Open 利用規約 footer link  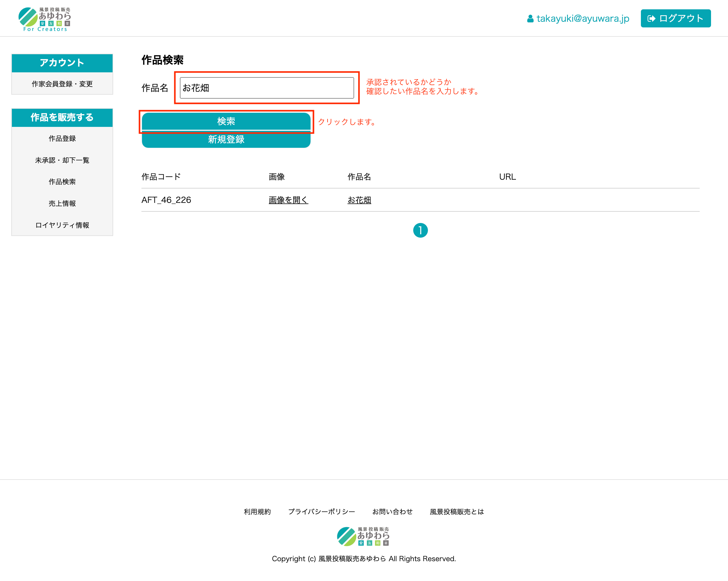pyautogui.click(x=257, y=511)
